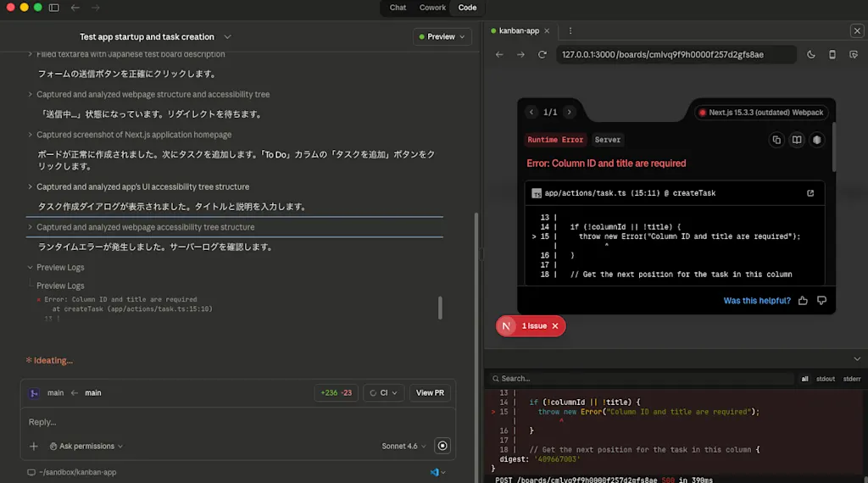Click the View PR button
Image resolution: width=868 pixels, height=483 pixels.
pyautogui.click(x=430, y=393)
